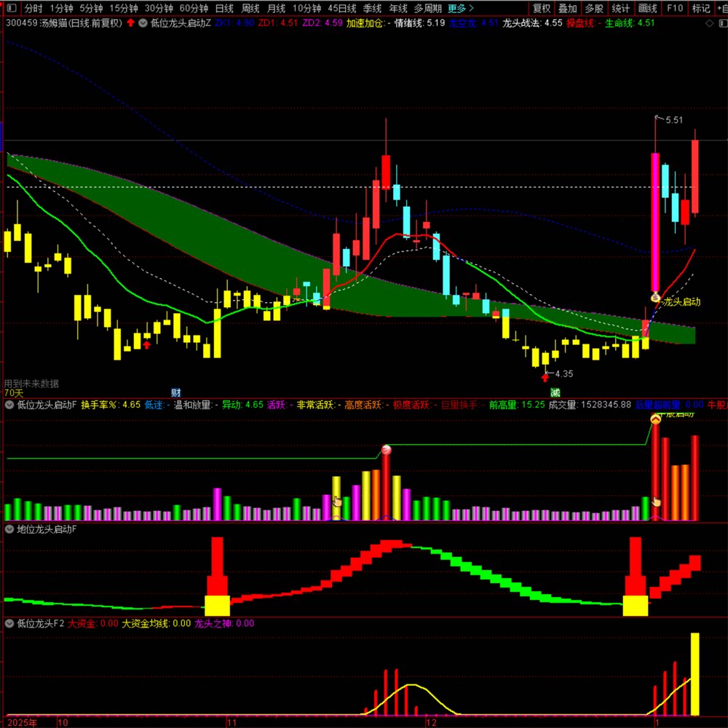This screenshot has height=728, width=728.
Task: Expand the 低位龙头F2 indicator menu
Action: pyautogui.click(x=9, y=623)
